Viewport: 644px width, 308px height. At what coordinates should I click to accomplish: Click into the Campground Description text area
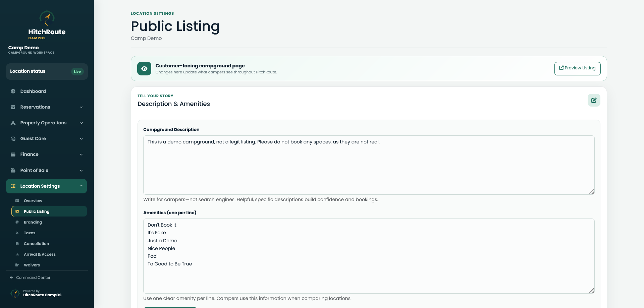pyautogui.click(x=369, y=165)
